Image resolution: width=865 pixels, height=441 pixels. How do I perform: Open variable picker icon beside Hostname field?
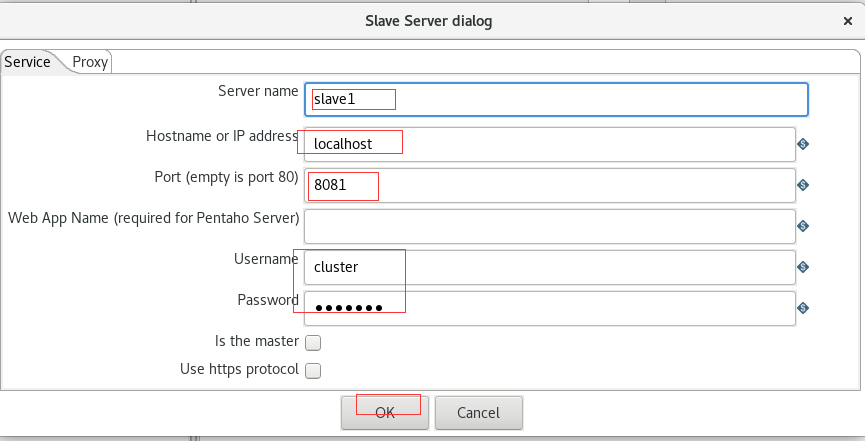[803, 144]
